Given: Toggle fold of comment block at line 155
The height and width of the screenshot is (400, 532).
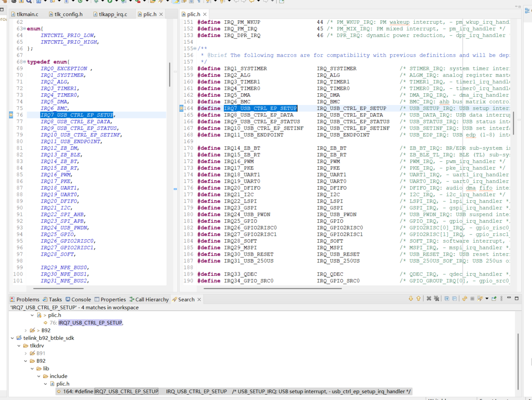Looking at the screenshot, I should (x=195, y=49).
